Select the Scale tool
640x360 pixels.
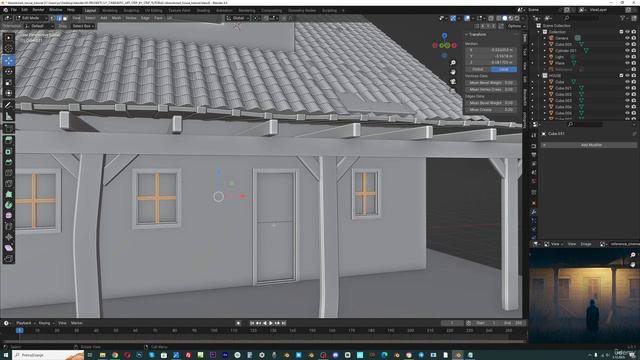click(9, 83)
